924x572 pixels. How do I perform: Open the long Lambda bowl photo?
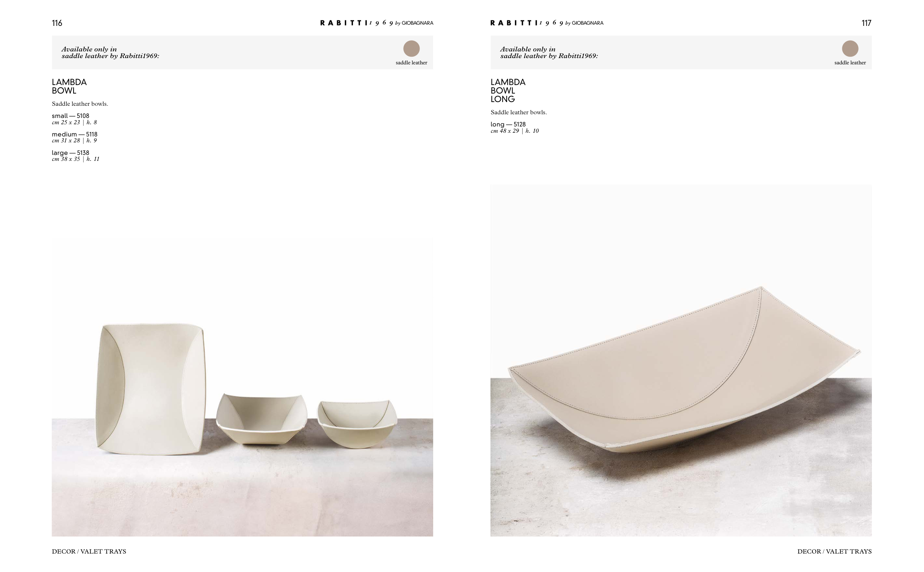coord(681,360)
